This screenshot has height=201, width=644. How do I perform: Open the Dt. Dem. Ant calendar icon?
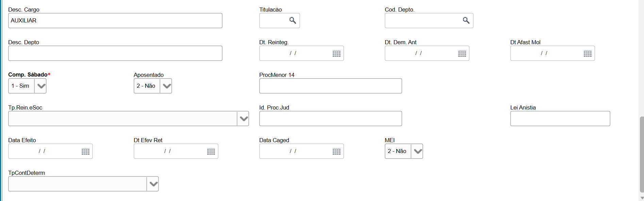pyautogui.click(x=462, y=53)
